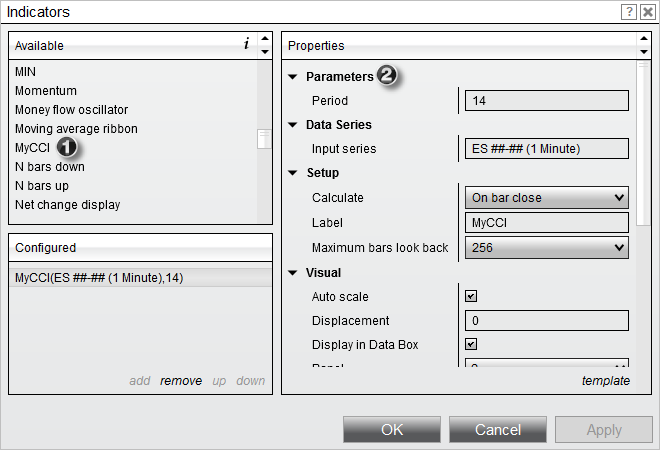Collapse the Parameters section
The image size is (660, 450).
tap(293, 77)
